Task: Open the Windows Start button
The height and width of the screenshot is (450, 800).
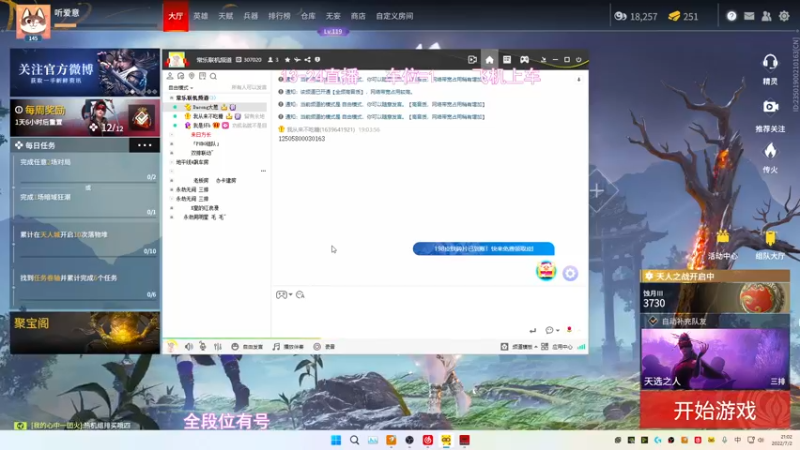Action: (336, 440)
